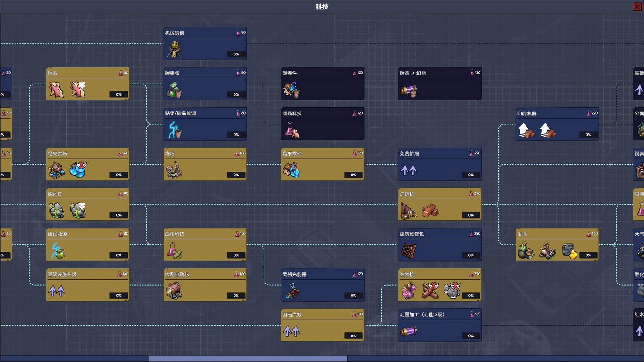Image resolution: width=644 pixels, height=362 pixels.
Task: Click the 基础设施升级 tech title
Action: pyautogui.click(x=62, y=275)
